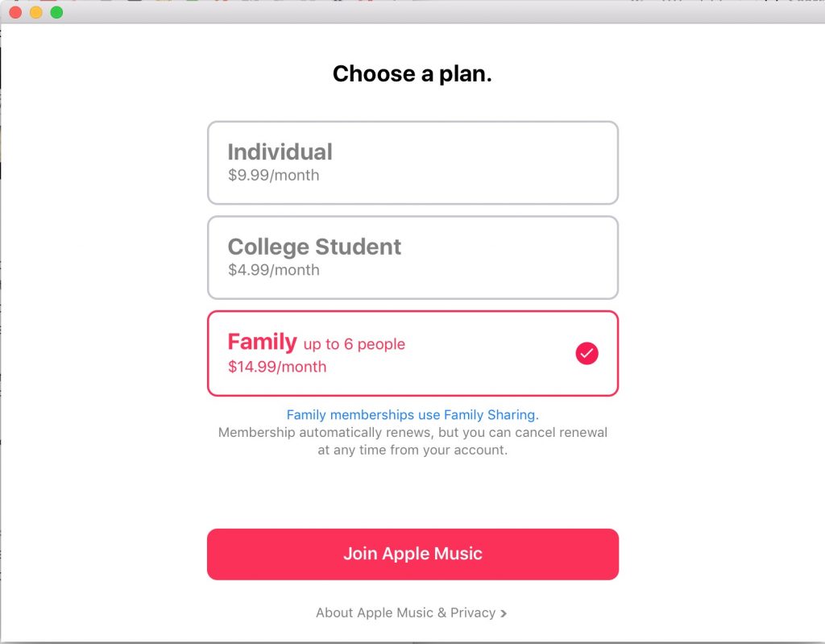Select the Family plan option
Viewport: 825px width, 644px height.
(x=412, y=353)
